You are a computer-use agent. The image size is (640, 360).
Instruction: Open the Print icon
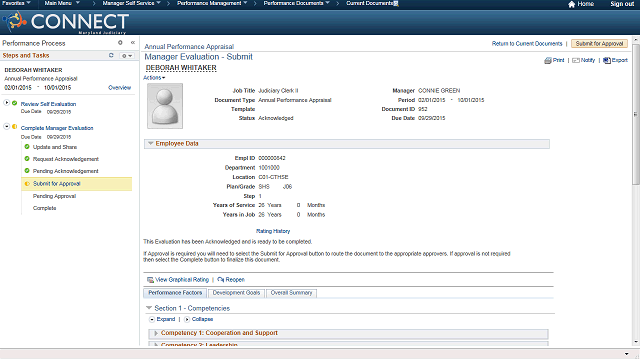click(x=548, y=60)
